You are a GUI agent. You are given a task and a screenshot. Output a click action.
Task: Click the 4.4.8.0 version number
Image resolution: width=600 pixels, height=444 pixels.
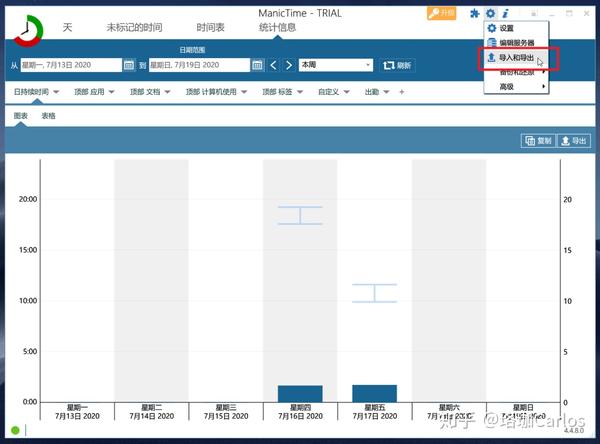pyautogui.click(x=574, y=431)
